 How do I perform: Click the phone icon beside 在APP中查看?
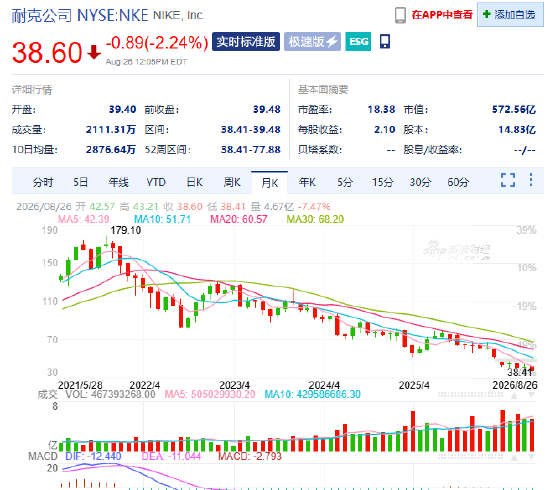click(x=400, y=15)
